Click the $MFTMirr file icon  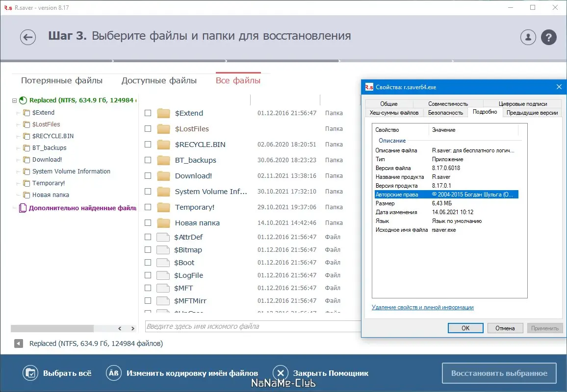163,300
